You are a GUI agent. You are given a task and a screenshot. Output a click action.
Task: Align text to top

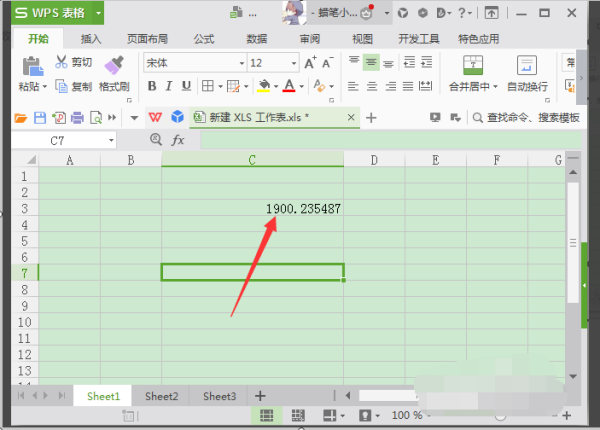point(354,61)
